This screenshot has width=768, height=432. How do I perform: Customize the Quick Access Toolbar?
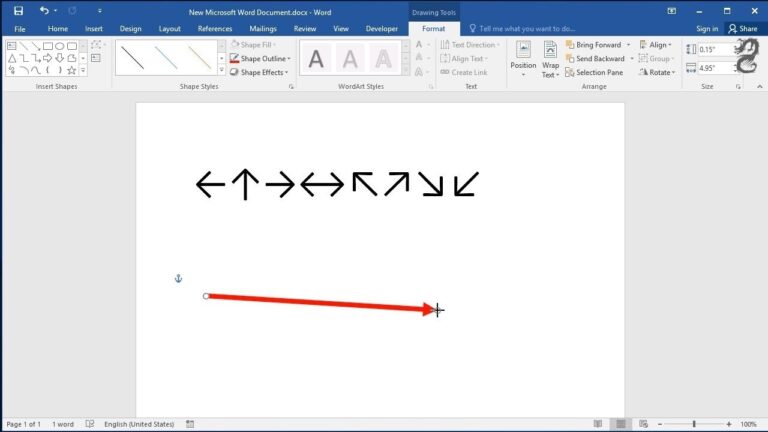[99, 11]
